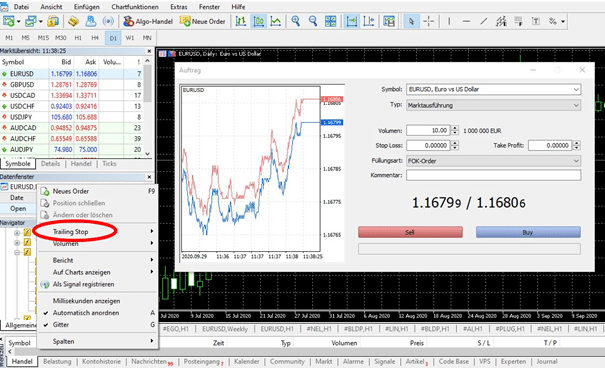Toggle Automatisch anordnen menu option
This screenshot has height=368, width=605.
click(98, 313)
